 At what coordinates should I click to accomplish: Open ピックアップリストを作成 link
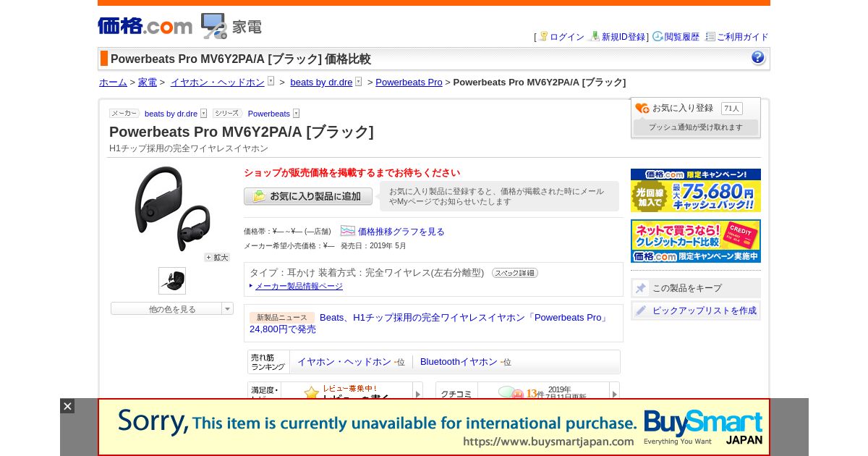[705, 311]
